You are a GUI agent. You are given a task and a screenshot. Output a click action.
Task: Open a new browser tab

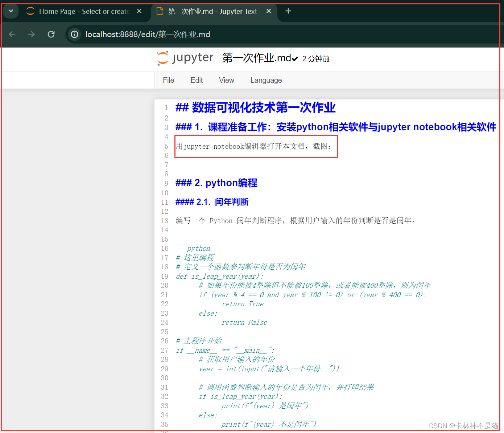coord(288,11)
